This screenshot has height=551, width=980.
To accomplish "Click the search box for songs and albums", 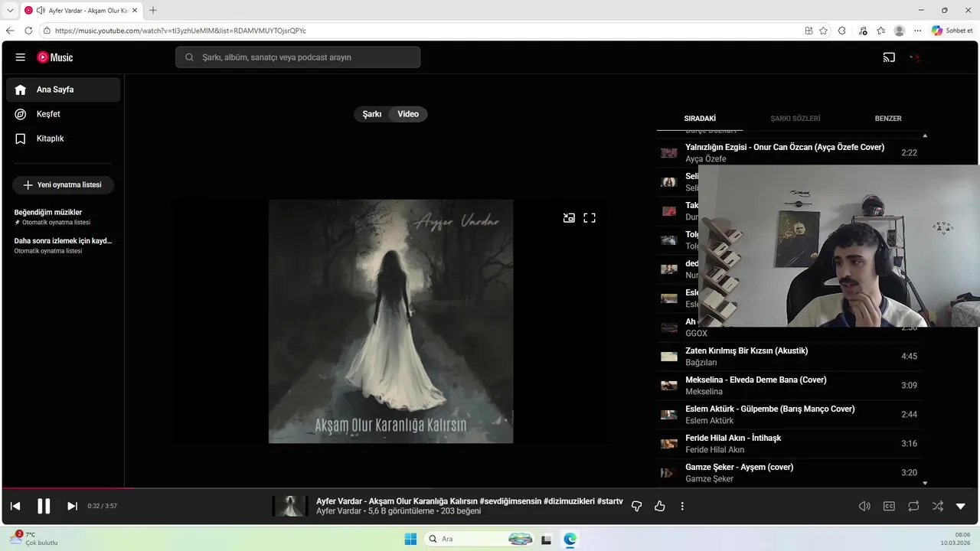I will click(x=298, y=57).
